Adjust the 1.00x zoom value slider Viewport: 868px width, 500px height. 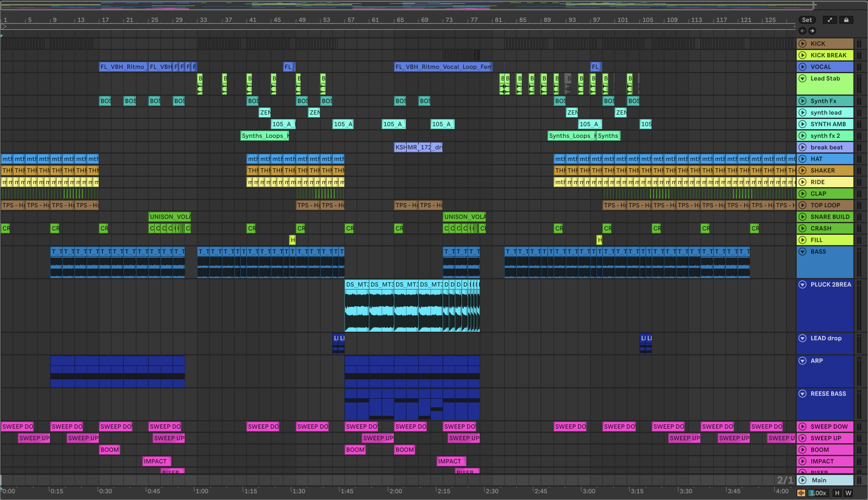tap(818, 493)
